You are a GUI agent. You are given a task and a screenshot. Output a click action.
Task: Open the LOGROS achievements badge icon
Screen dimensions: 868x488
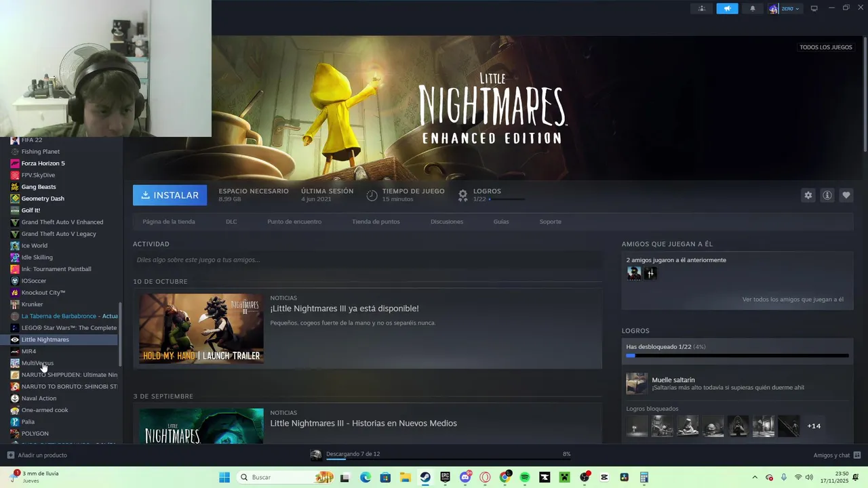pos(462,195)
